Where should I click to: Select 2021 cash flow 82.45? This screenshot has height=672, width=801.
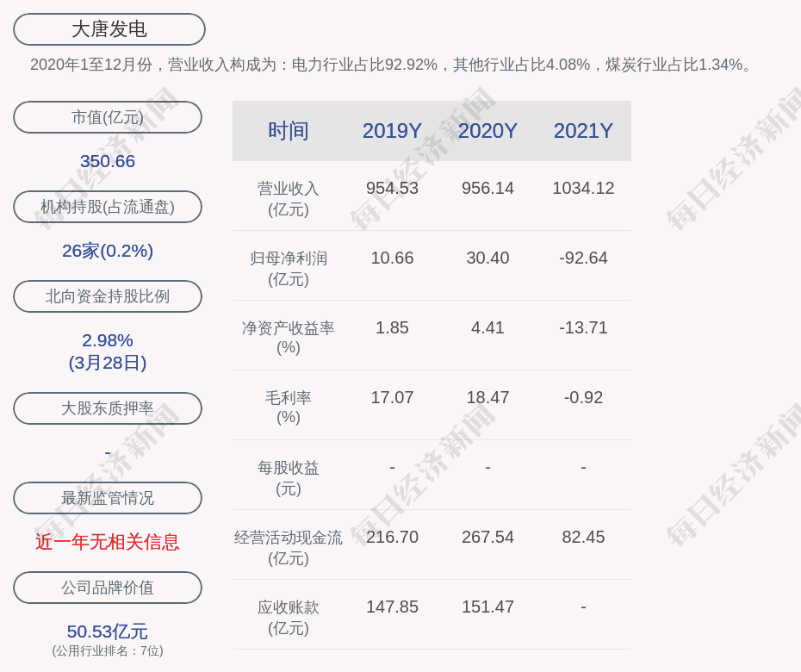(x=583, y=537)
